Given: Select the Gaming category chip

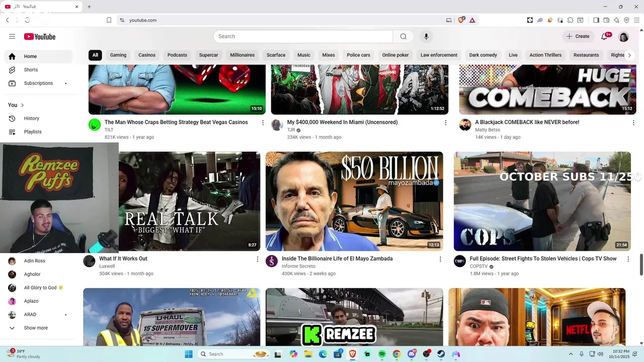Looking at the screenshot, I should point(118,55).
